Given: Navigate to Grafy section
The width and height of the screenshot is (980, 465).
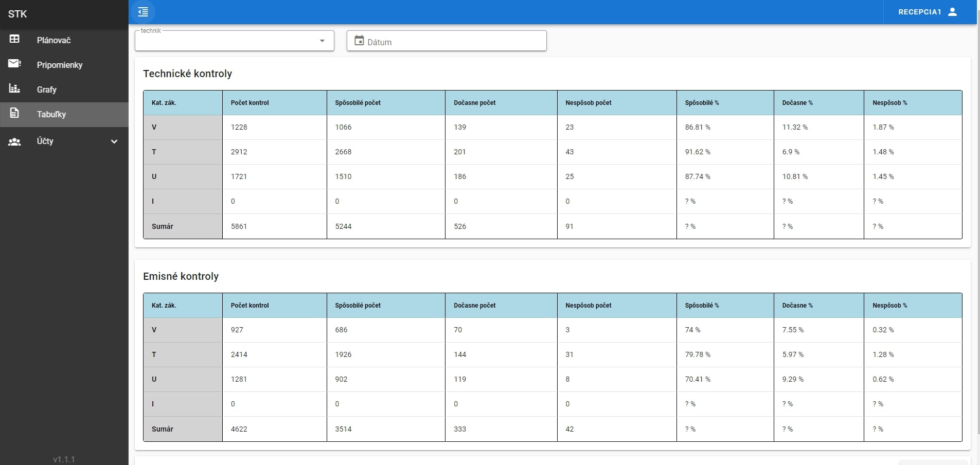Looking at the screenshot, I should pos(64,89).
